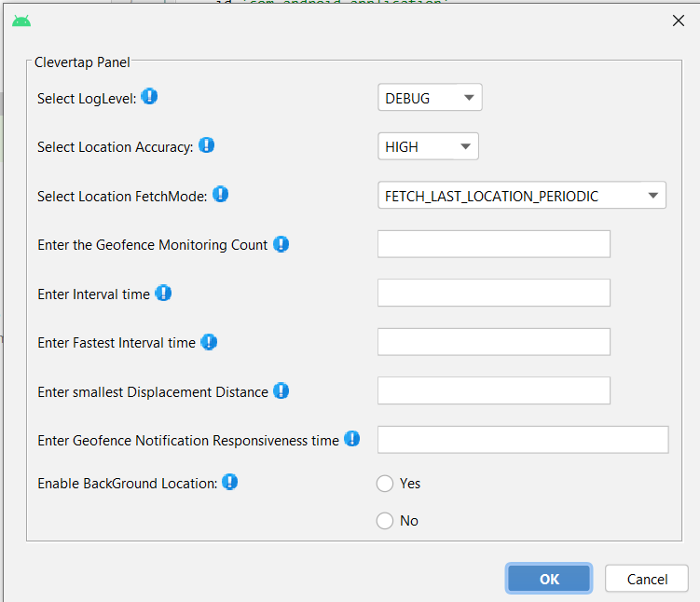
Task: Click info icon beside Select Location Accuracy
Action: pos(206,145)
